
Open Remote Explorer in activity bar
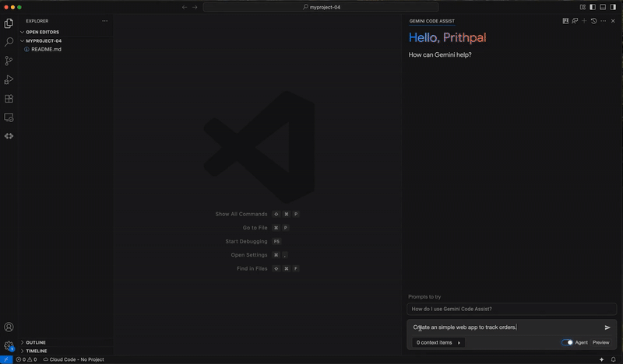click(x=9, y=117)
